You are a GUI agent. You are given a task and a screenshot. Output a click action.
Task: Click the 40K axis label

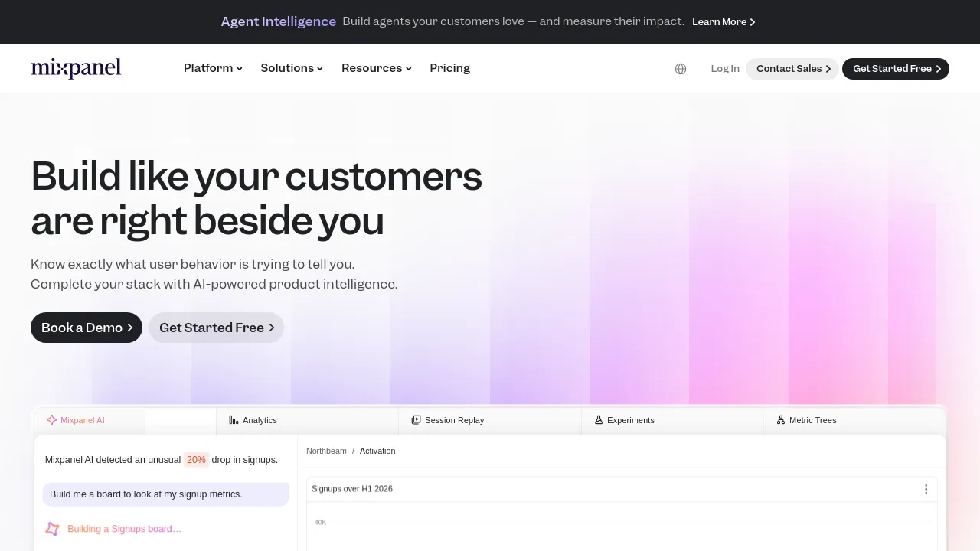[320, 522]
